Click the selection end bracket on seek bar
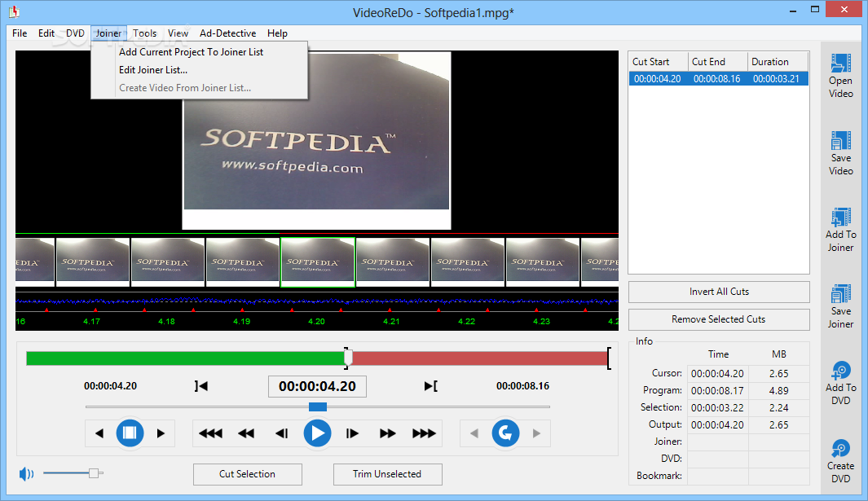The width and height of the screenshot is (868, 501). tap(609, 358)
